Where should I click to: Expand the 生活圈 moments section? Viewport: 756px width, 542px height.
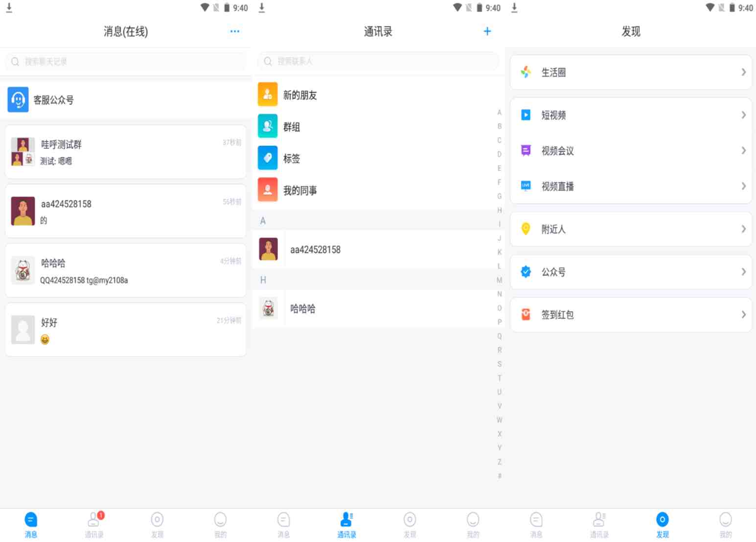pos(630,72)
